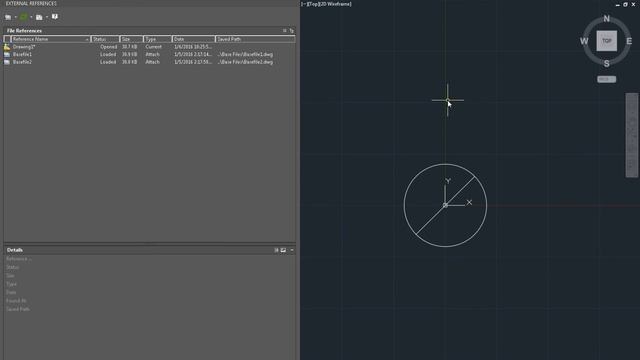The width and height of the screenshot is (640, 360).
Task: Sort by the Type column header
Action: (x=158, y=39)
